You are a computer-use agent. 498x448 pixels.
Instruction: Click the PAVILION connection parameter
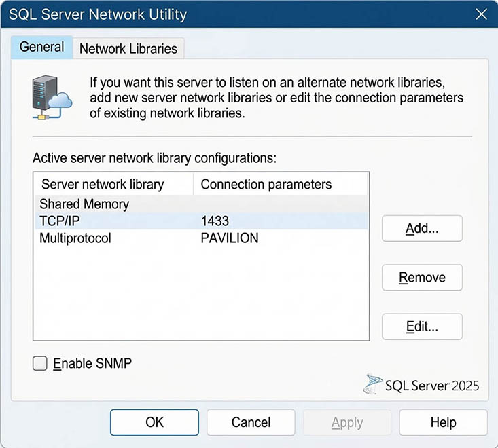230,238
